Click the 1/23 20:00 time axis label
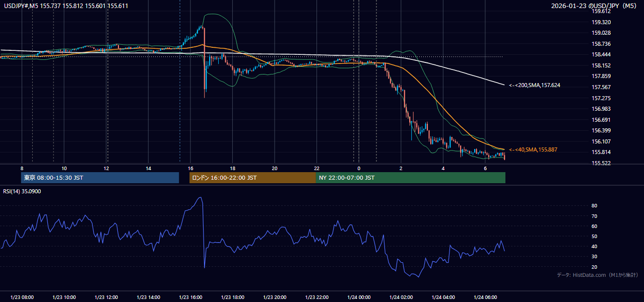The width and height of the screenshot is (644, 302). [275, 297]
